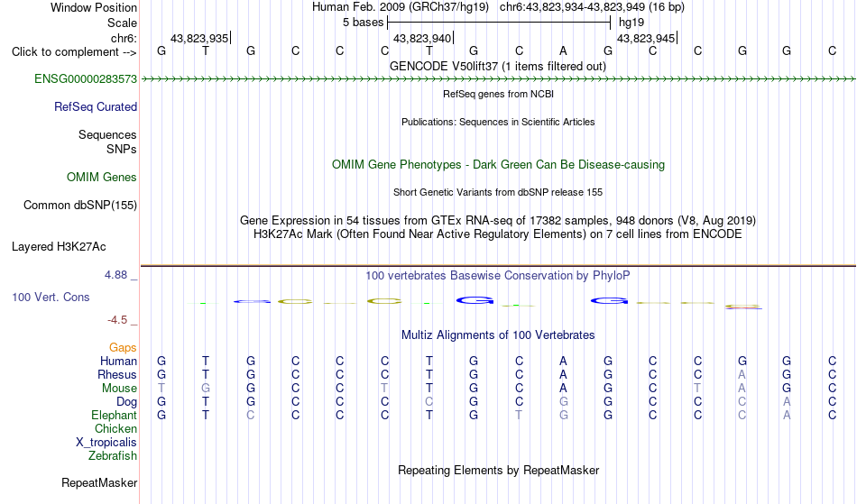
Task: Click 'Repeating Elements by RepeatMasker' title
Action: coord(499,470)
